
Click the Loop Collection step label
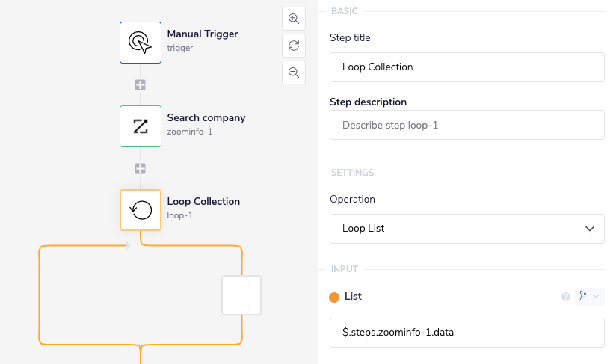[x=203, y=202]
